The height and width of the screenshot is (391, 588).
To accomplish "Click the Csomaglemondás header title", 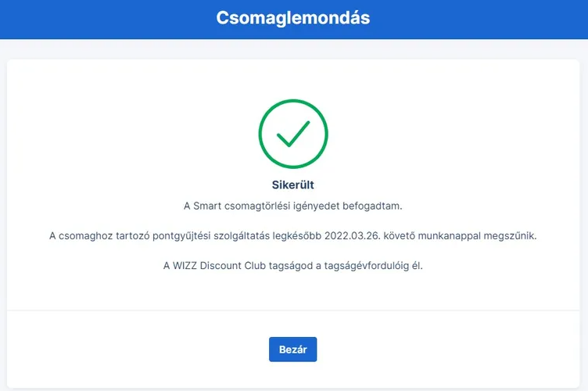I will point(293,18).
